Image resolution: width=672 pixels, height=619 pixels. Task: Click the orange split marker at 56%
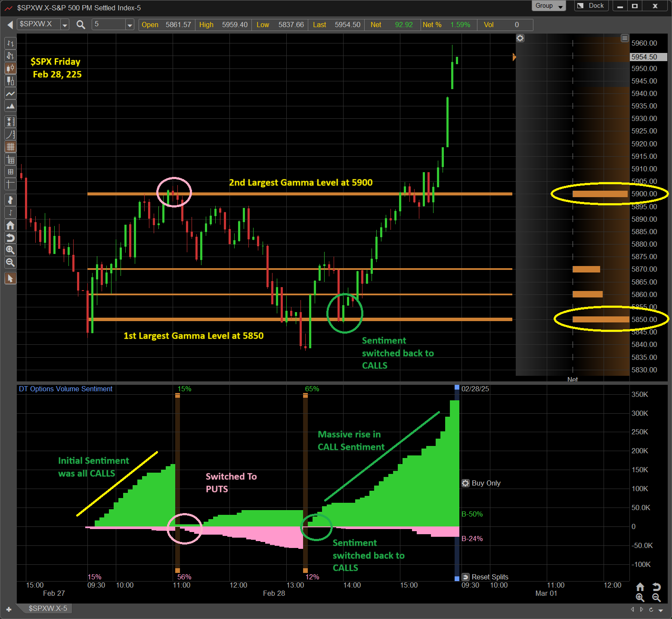[x=177, y=571]
